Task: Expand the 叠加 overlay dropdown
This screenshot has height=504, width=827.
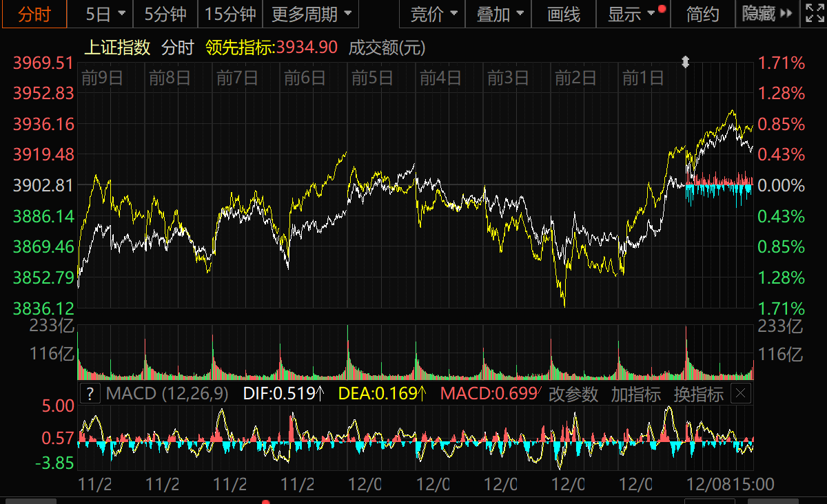Action: point(500,14)
